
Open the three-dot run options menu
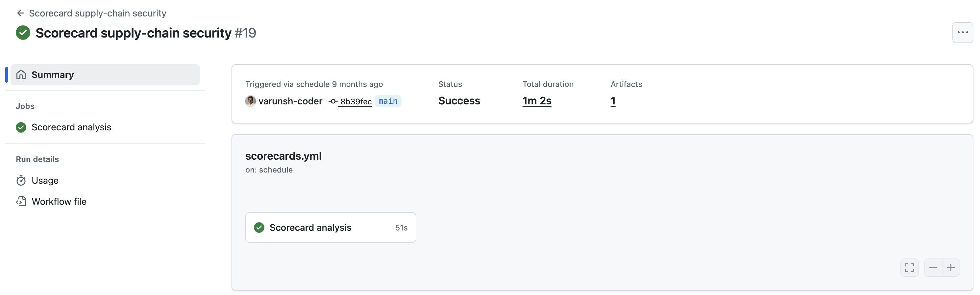[x=962, y=33]
